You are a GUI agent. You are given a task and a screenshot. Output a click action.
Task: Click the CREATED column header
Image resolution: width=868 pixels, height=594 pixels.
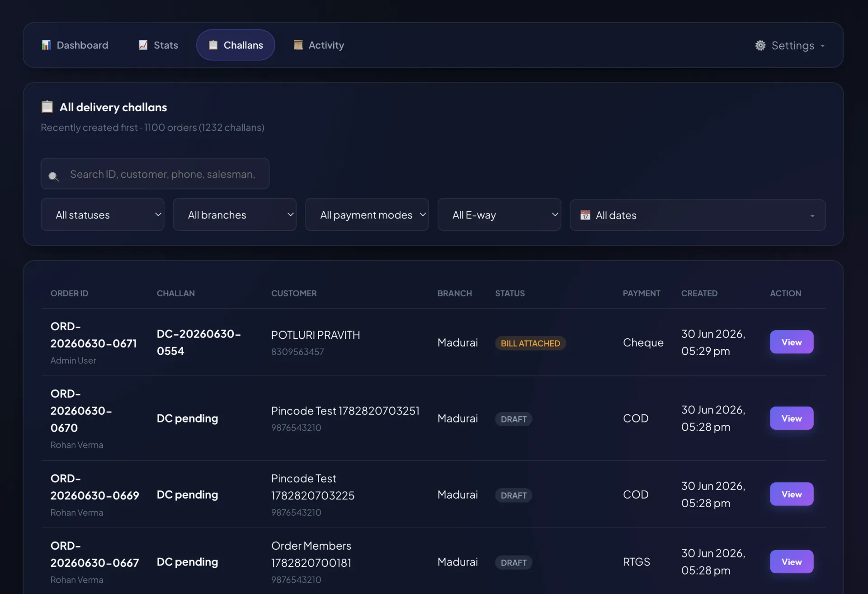[x=699, y=293]
